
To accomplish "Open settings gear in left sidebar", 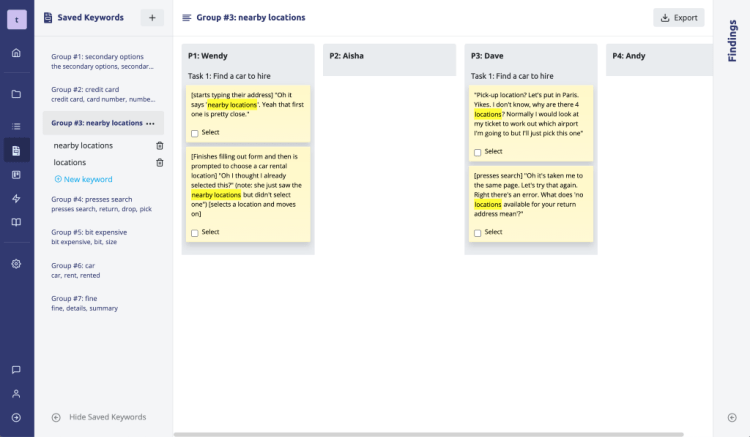I will pos(16,264).
